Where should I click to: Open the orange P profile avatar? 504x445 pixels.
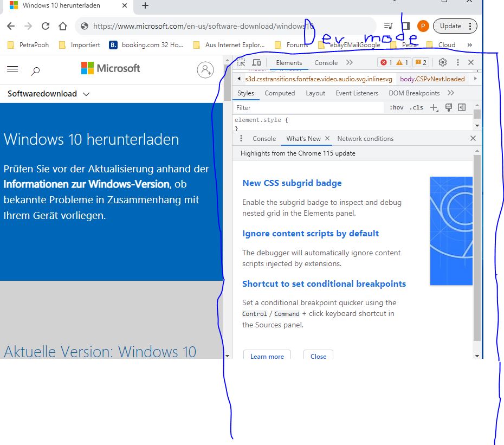pos(423,26)
